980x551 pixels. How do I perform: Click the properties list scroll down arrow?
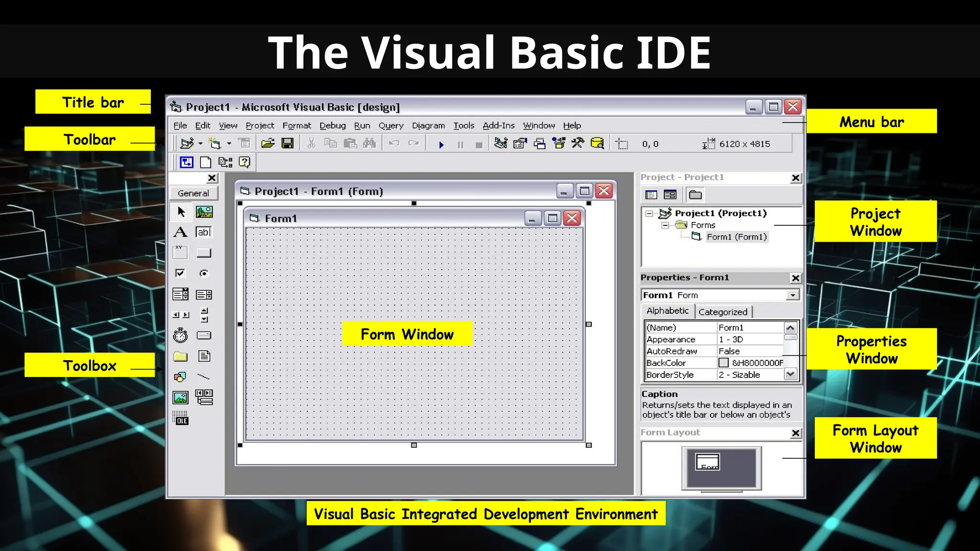[791, 374]
